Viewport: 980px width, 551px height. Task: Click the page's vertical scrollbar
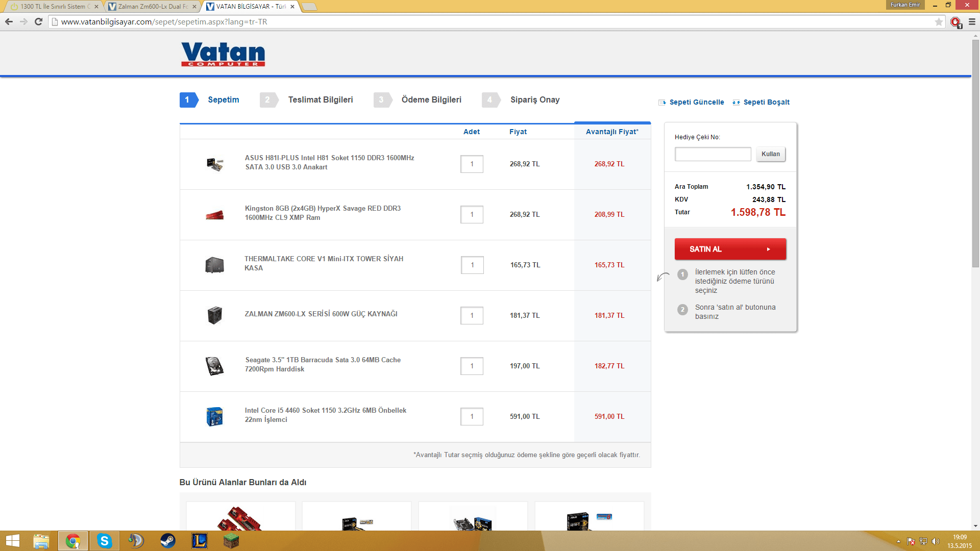[x=975, y=153]
